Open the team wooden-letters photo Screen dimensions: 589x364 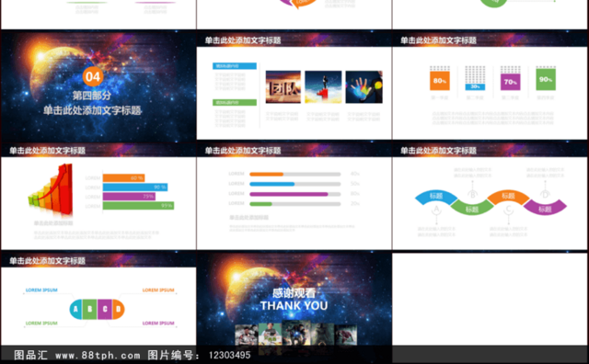point(283,86)
